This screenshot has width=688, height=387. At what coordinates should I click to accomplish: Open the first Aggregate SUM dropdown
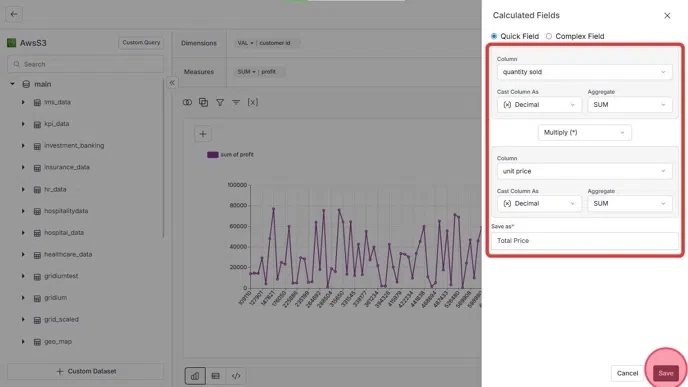[x=630, y=105]
